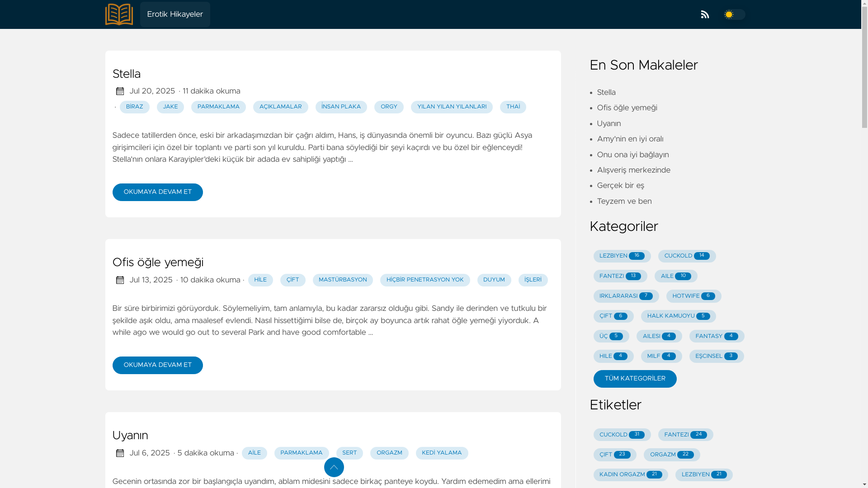868x488 pixels.
Task: Open FANTASY 4 category
Action: point(717,336)
